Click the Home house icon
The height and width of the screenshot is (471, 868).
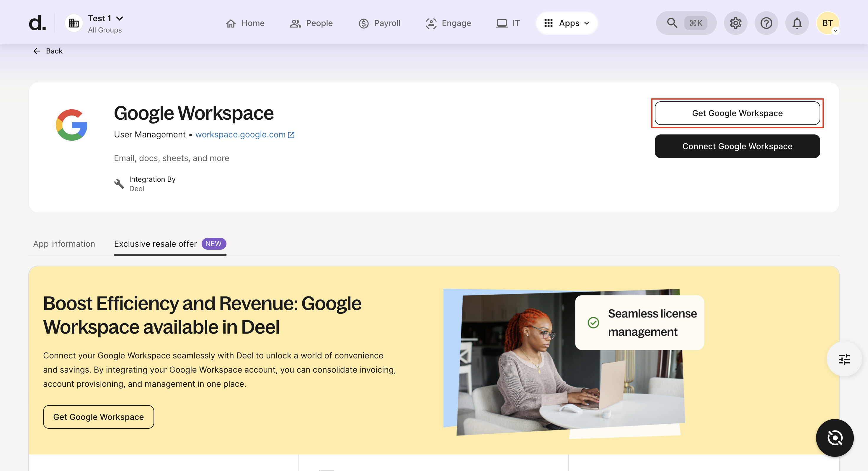(231, 23)
